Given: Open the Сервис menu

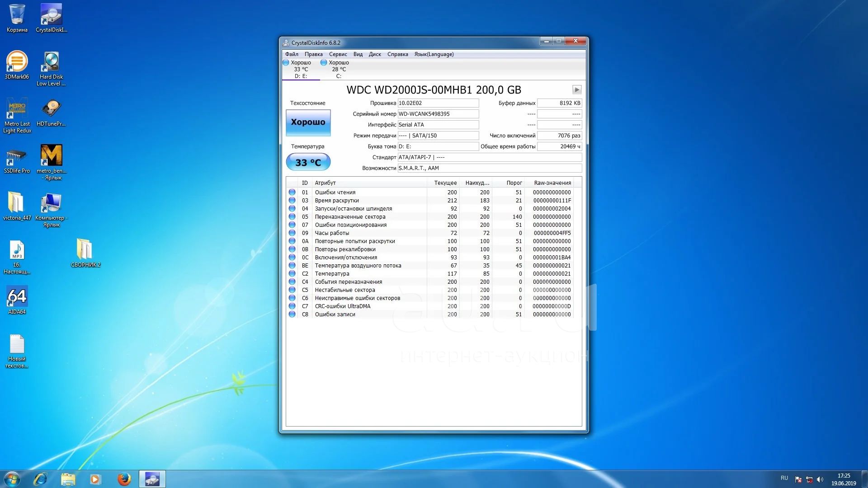Looking at the screenshot, I should tap(338, 54).
